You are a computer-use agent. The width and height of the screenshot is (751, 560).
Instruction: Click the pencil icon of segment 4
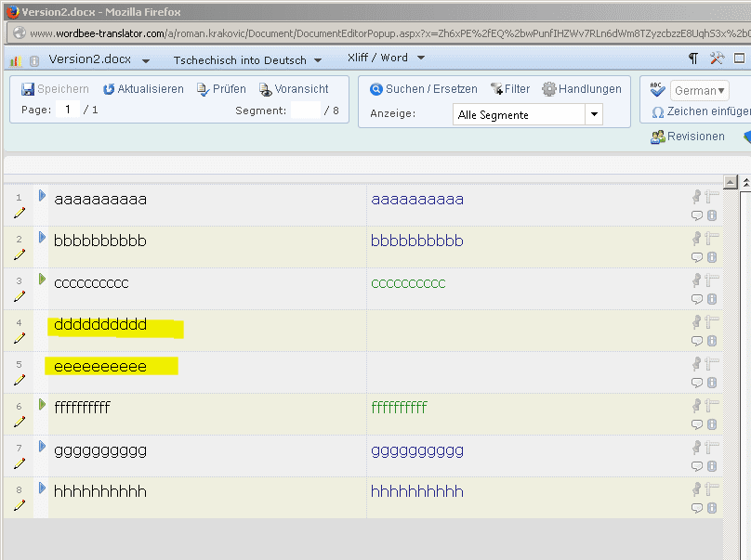20,338
